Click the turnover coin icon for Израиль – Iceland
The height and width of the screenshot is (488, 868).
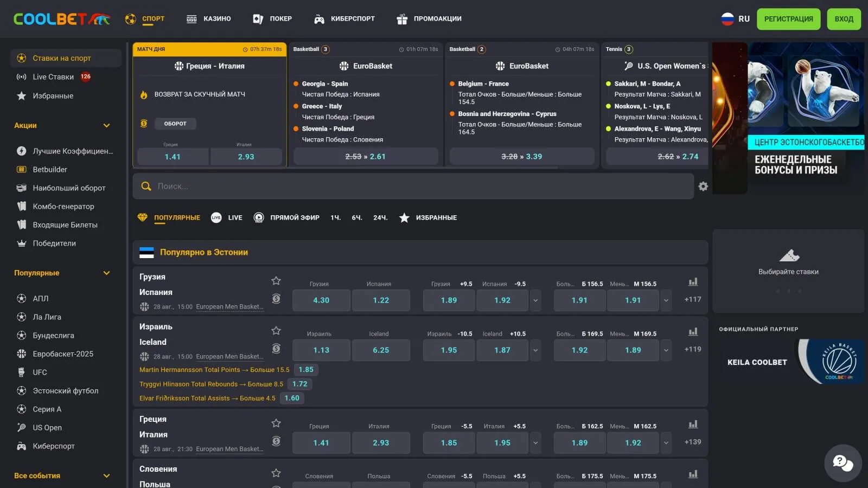click(276, 349)
